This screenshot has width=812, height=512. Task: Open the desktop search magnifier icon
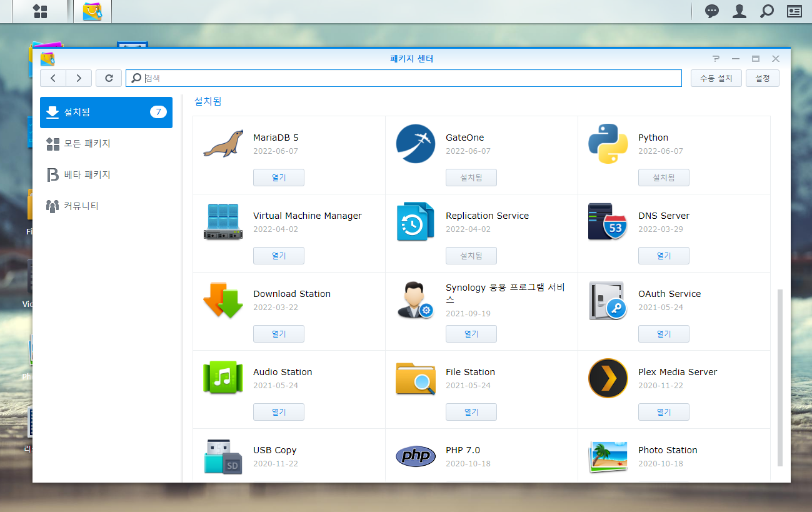tap(767, 11)
